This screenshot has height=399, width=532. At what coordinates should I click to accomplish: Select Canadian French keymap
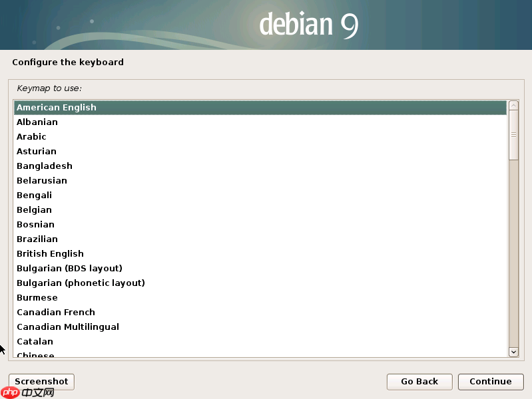(x=260, y=312)
